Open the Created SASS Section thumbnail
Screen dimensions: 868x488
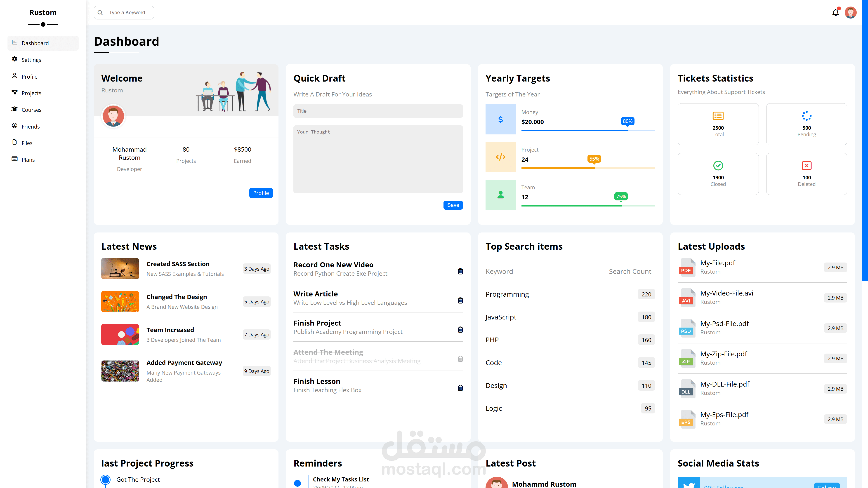120,268
